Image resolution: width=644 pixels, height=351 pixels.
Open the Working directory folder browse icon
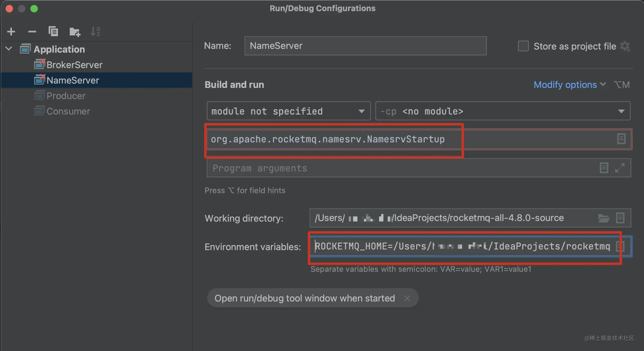[603, 218]
